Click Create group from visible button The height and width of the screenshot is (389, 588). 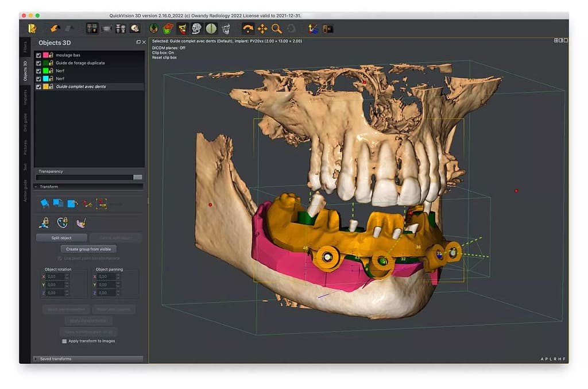(x=88, y=249)
